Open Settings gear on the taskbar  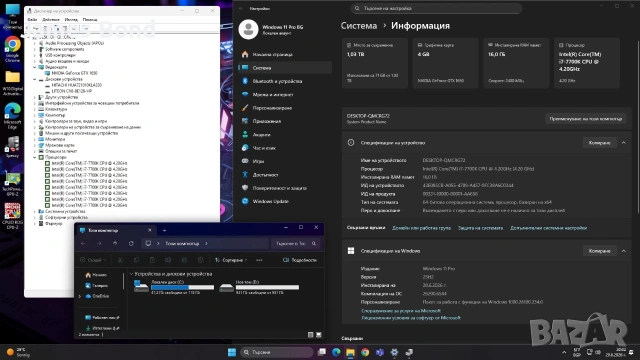[x=394, y=352]
